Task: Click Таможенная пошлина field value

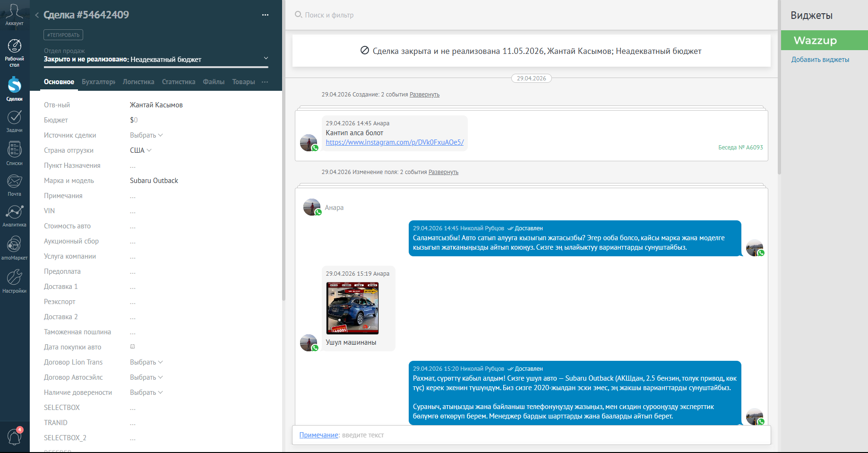Action: point(133,332)
